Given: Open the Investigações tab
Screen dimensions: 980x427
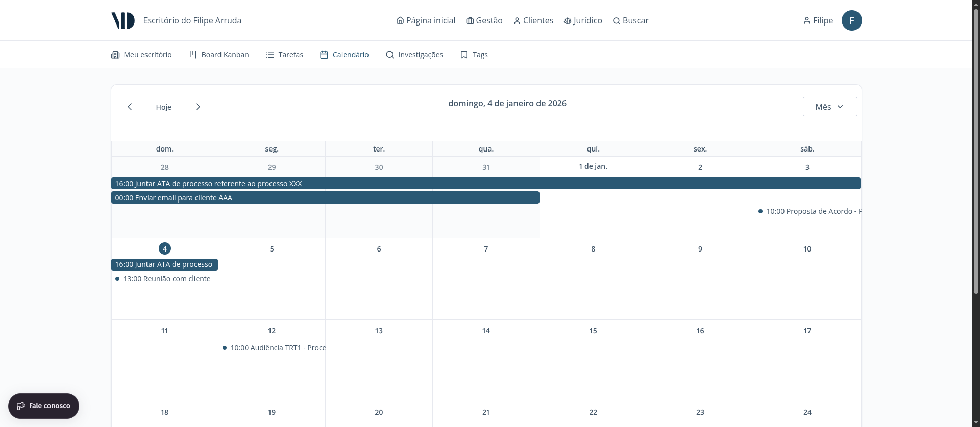Looking at the screenshot, I should click(x=414, y=55).
